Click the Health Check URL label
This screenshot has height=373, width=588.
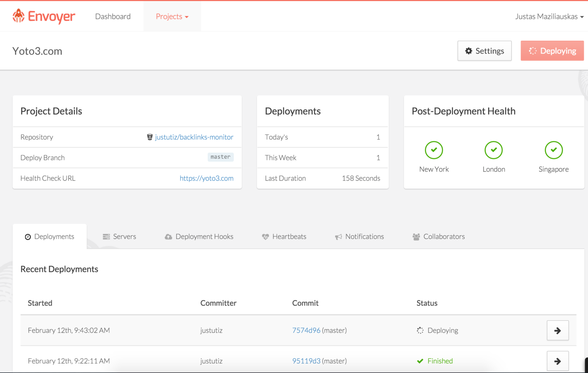[x=48, y=178]
